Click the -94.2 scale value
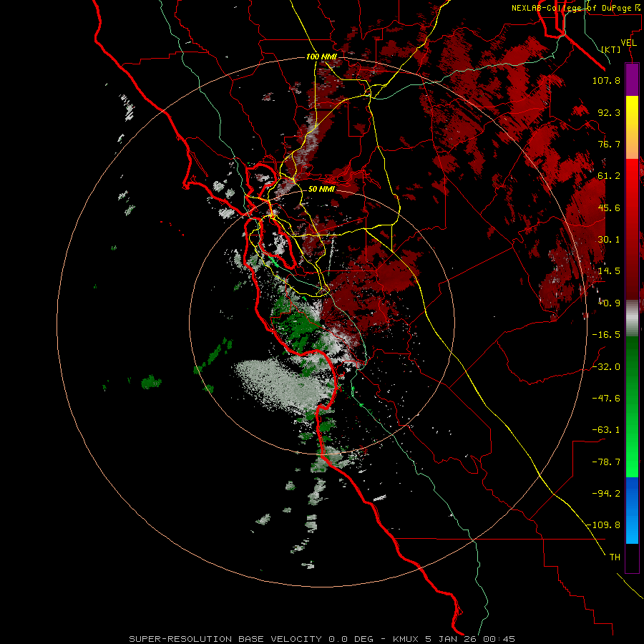 [606, 494]
